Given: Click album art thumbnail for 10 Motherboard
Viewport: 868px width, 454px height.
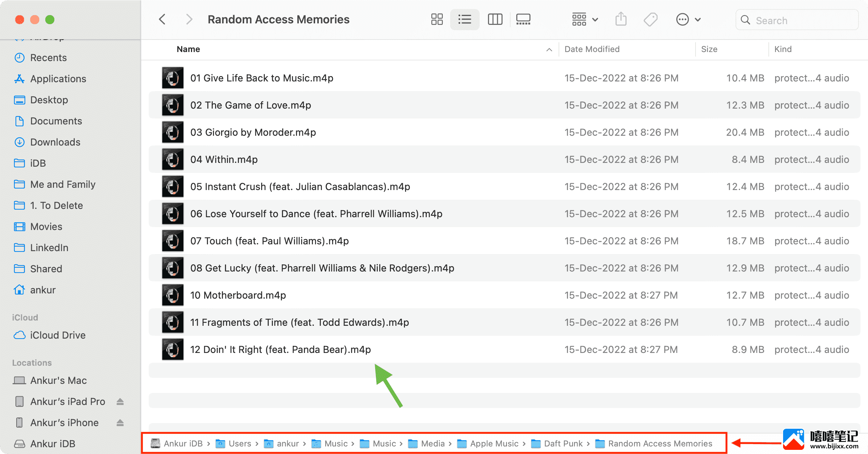Looking at the screenshot, I should click(173, 295).
